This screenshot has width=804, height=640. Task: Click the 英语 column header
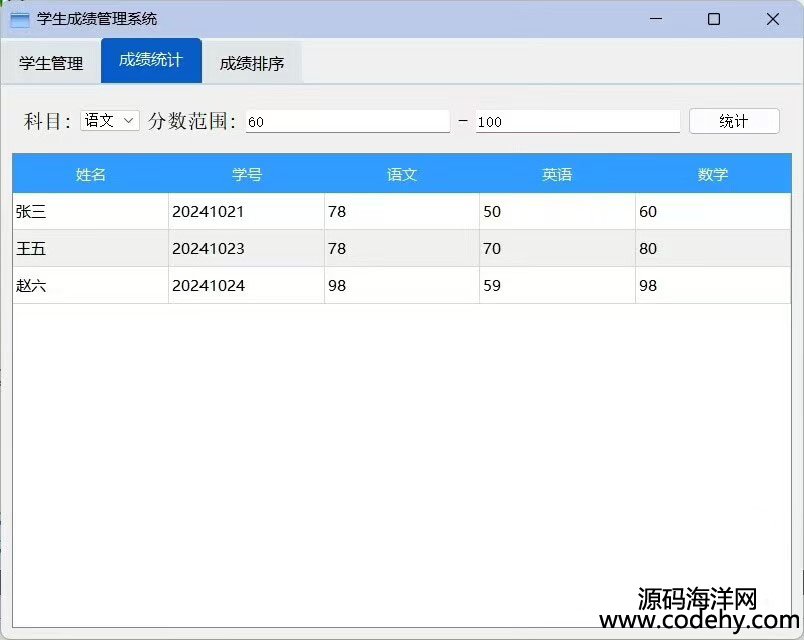point(557,175)
